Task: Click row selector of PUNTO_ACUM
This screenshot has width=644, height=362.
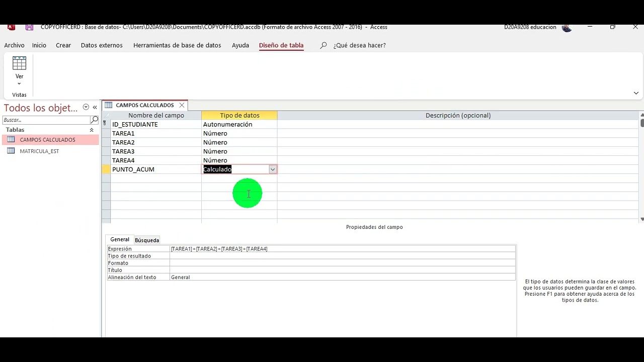Action: (106, 169)
